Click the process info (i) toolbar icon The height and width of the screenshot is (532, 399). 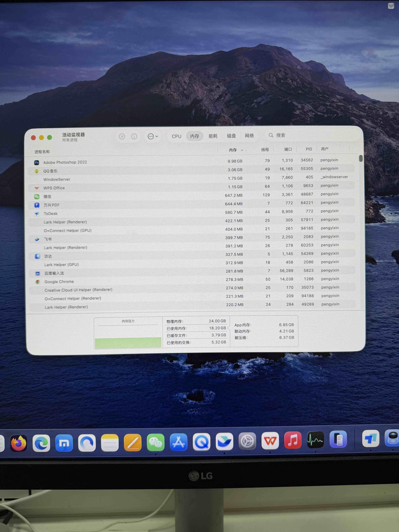point(134,137)
